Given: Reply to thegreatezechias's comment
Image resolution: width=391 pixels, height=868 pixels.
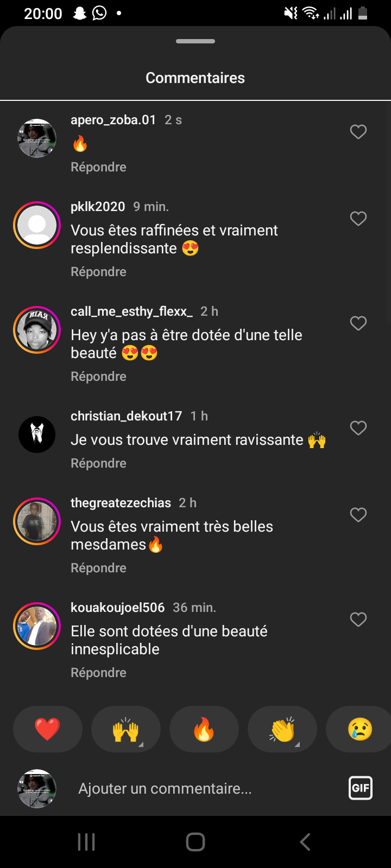Looking at the screenshot, I should [98, 568].
